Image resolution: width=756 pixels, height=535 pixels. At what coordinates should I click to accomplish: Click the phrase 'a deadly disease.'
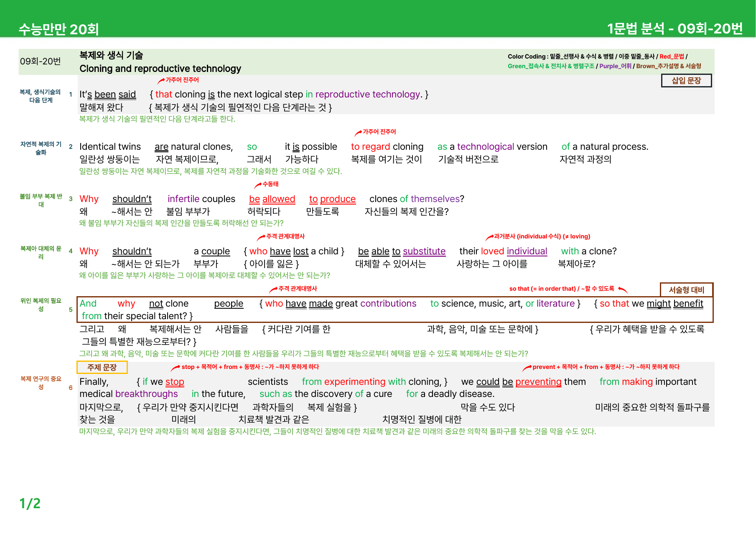458,394
